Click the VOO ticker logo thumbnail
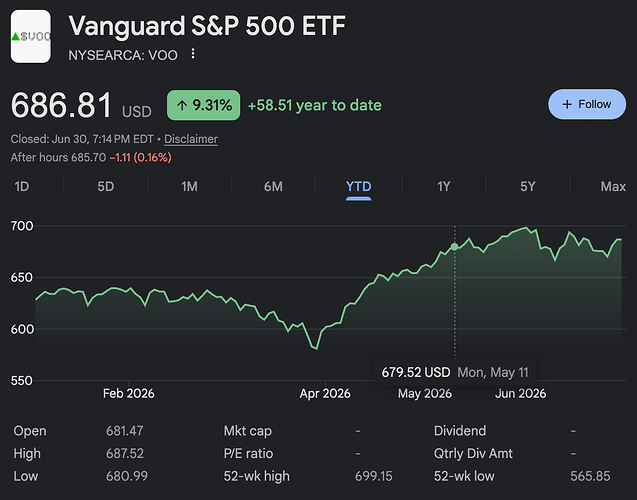The width and height of the screenshot is (637, 500). (x=31, y=37)
